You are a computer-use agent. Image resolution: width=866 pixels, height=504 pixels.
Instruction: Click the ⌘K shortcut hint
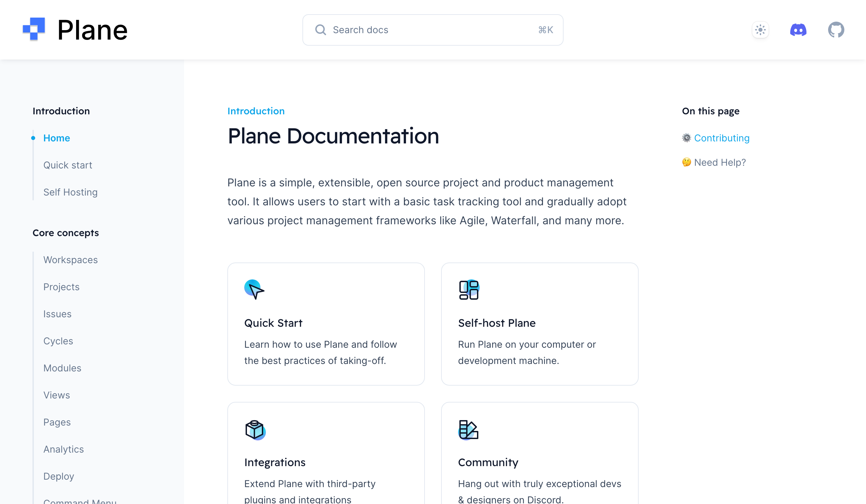tap(545, 30)
